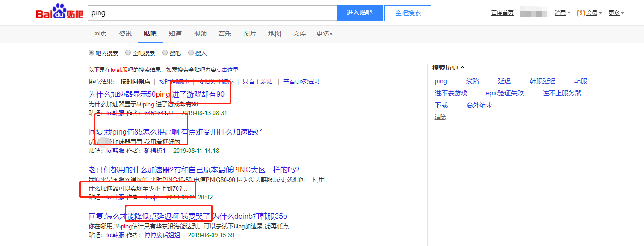Select history term 下载
644x246 pixels.
441,105
